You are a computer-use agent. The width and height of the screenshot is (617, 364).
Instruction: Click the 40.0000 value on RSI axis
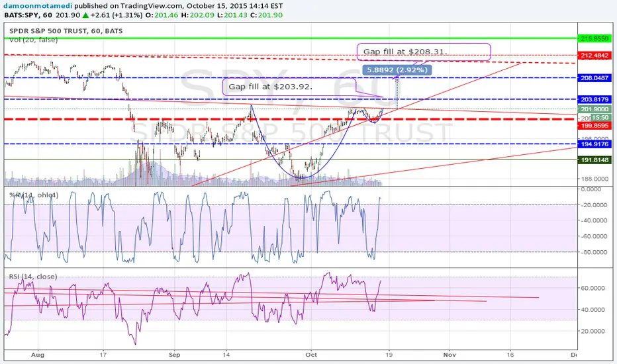click(593, 310)
